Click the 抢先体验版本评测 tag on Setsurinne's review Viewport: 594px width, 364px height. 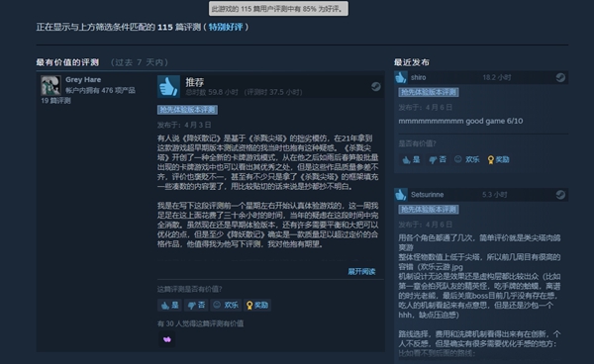coord(429,210)
